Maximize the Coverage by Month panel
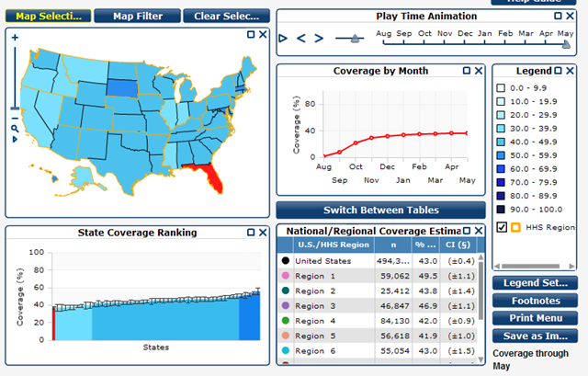Image resolution: width=588 pixels, height=376 pixels. (x=467, y=71)
